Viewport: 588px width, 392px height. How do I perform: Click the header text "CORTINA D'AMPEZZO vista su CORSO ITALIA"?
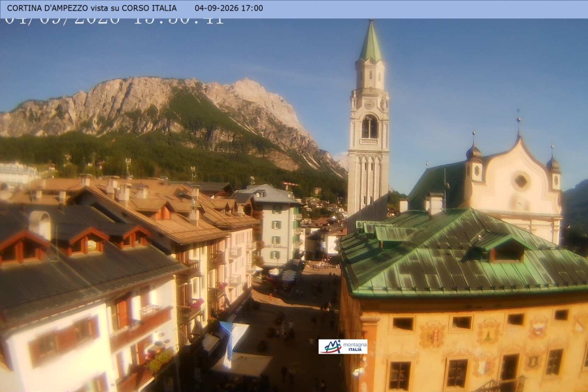[x=92, y=8]
